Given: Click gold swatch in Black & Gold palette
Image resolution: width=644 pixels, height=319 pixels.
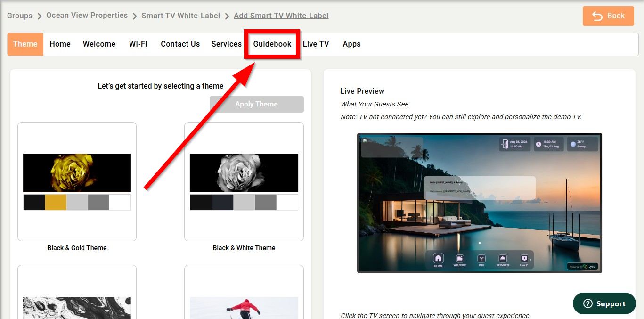Looking at the screenshot, I should coord(56,202).
